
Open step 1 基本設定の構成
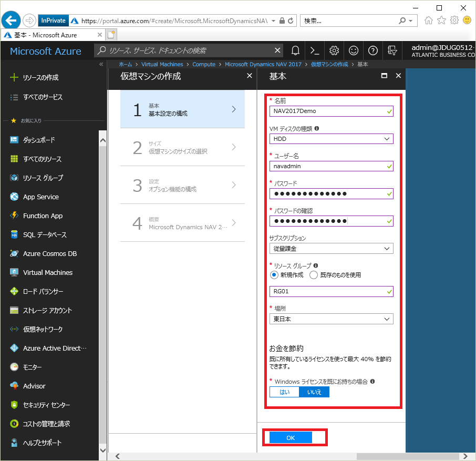coord(182,109)
